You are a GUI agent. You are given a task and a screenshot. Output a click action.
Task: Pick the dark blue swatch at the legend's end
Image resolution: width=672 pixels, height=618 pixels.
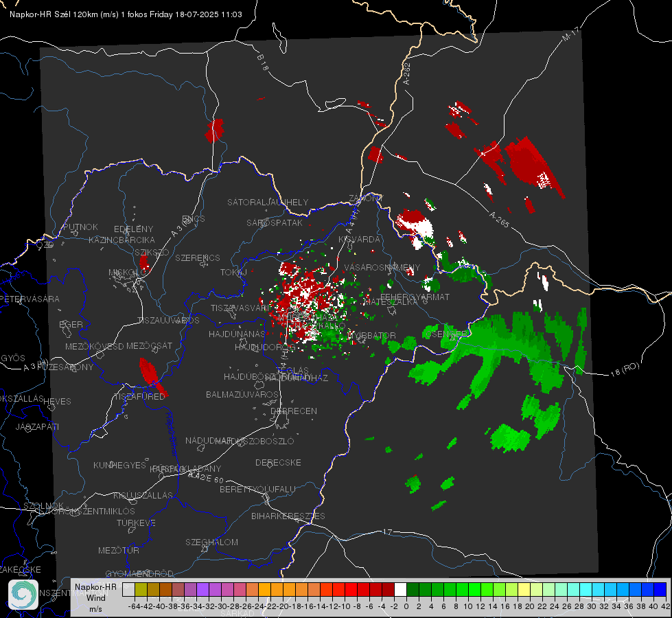[x=660, y=589]
